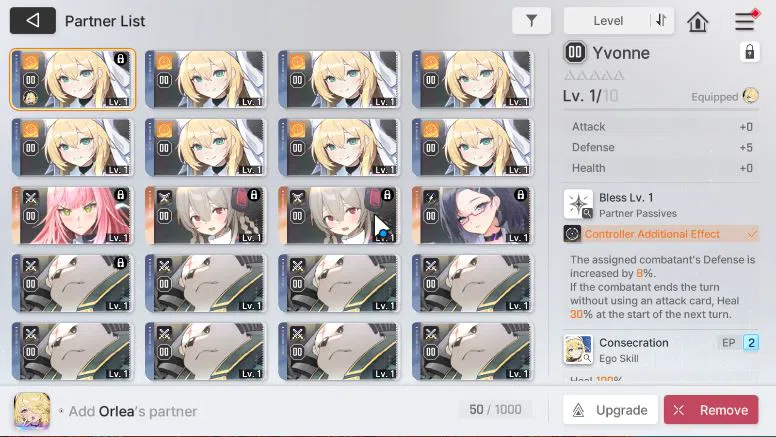Open the partner filter funnel
This screenshot has width=776, height=437.
pos(531,21)
